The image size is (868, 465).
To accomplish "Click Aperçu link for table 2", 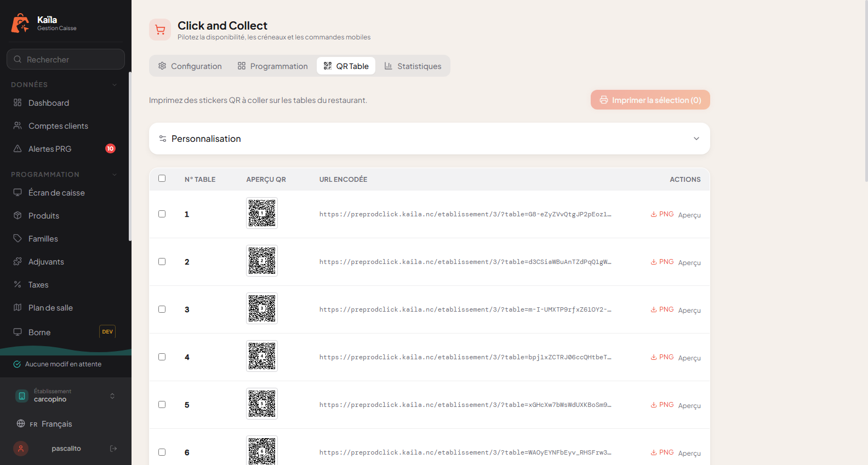I will 689,262.
